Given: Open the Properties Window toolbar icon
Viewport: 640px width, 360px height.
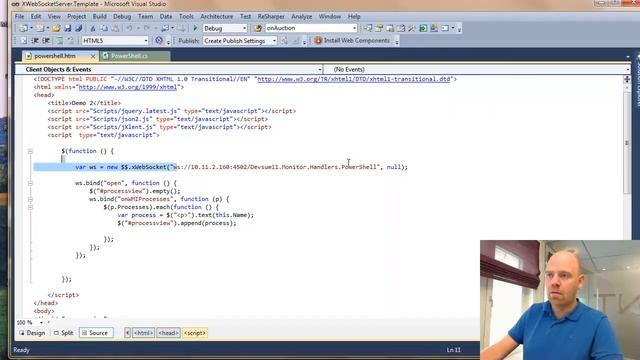Looking at the screenshot, I should 379,28.
